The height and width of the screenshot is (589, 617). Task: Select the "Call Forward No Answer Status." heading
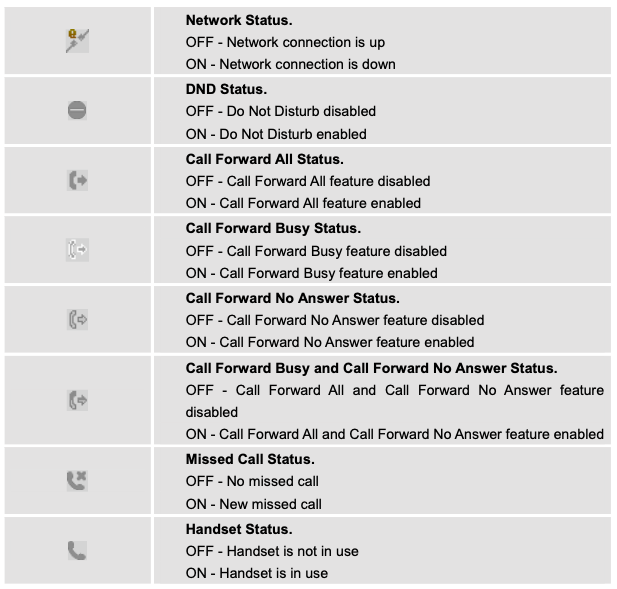pyautogui.click(x=292, y=298)
